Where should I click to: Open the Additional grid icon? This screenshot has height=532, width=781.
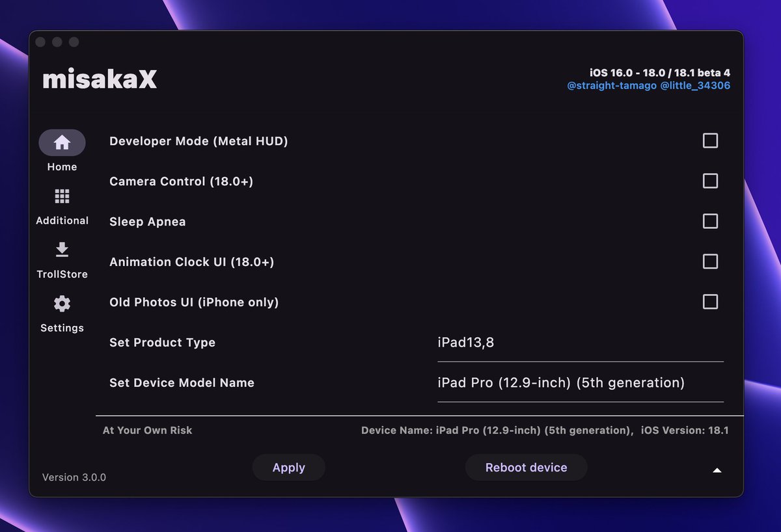tap(62, 196)
